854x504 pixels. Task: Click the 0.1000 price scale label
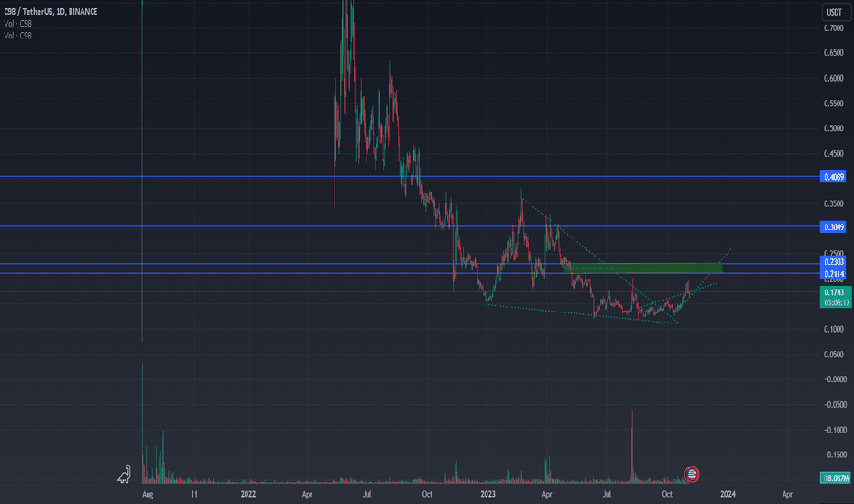pyautogui.click(x=833, y=329)
